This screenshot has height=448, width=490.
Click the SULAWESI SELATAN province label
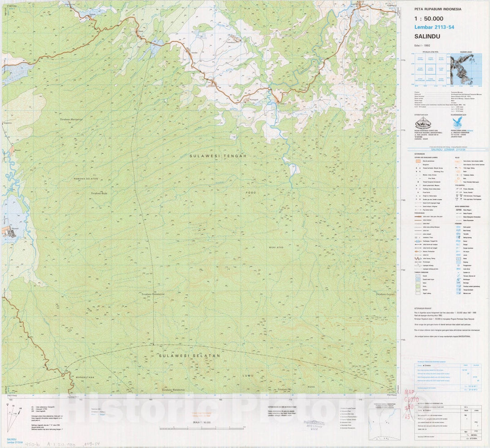tap(189, 356)
